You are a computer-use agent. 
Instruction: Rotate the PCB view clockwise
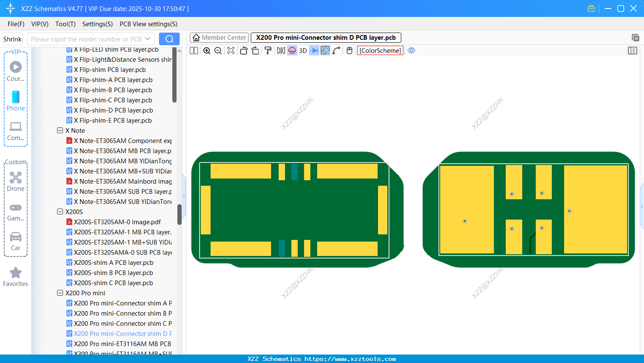[x=255, y=50]
